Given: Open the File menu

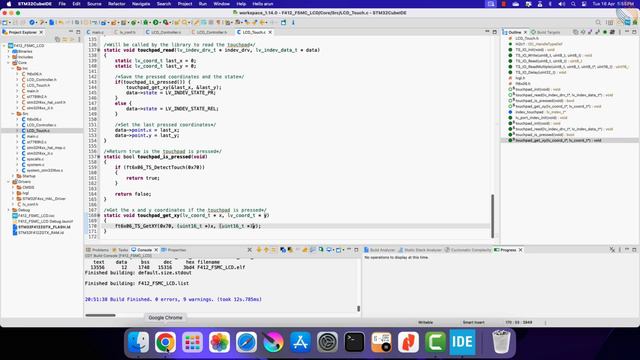Looking at the screenshot, I should click(x=62, y=4).
